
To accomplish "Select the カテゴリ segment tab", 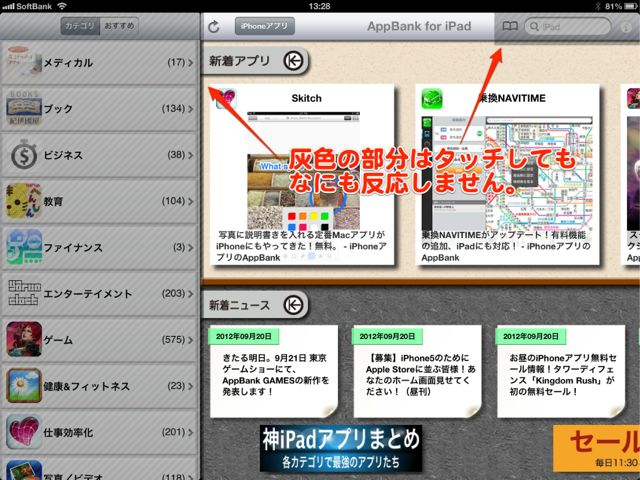I will pyautogui.click(x=80, y=26).
